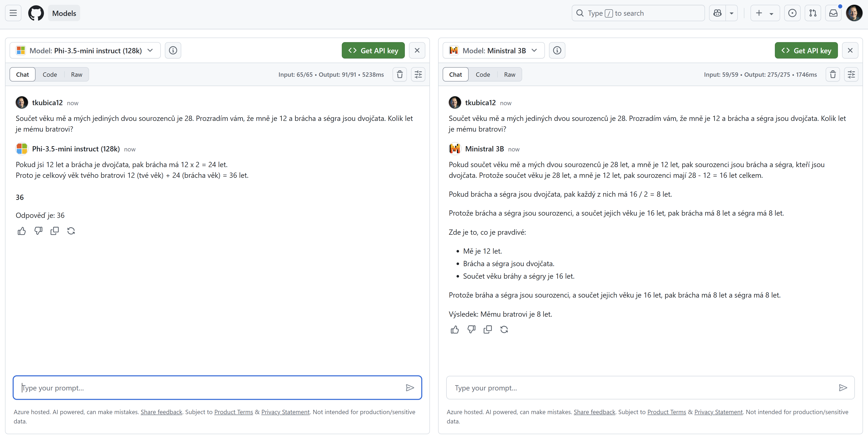Expand the Phi-3.5-mini instruct model dropdown

tap(85, 51)
